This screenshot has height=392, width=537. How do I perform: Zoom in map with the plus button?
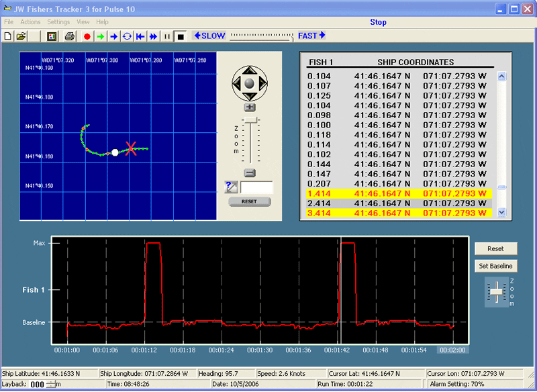click(x=250, y=107)
